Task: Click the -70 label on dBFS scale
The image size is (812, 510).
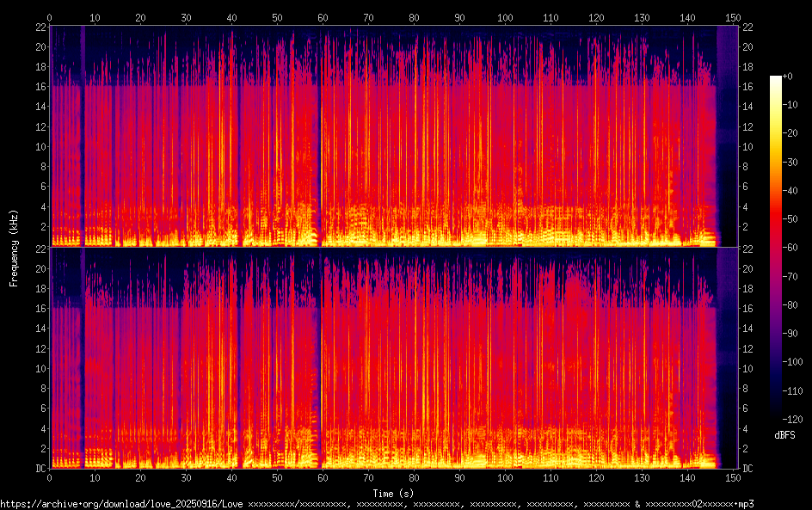Action: [790, 276]
